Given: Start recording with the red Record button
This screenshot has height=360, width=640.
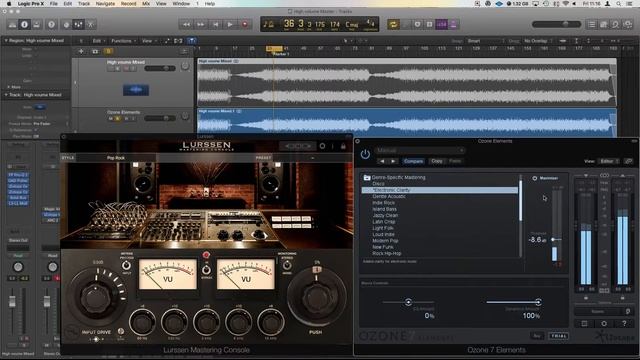Looking at the screenshot, I should 245,24.
